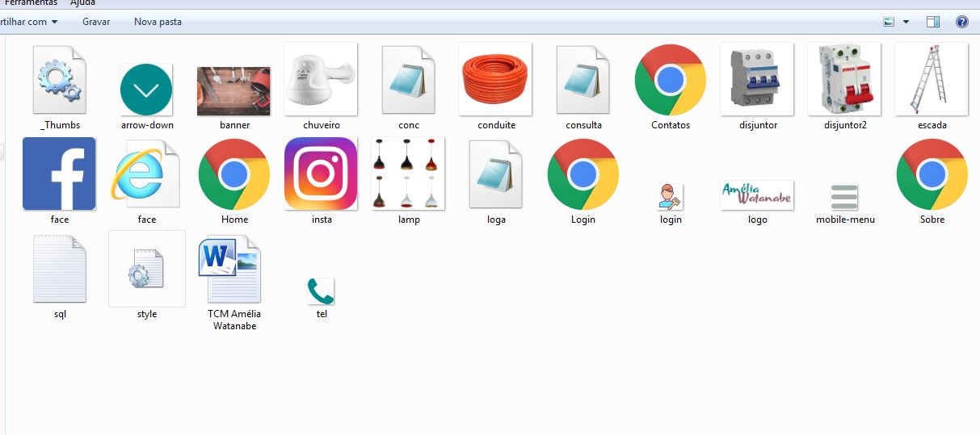
Task: Select the Sobre Chrome HTML file
Action: pos(932,174)
